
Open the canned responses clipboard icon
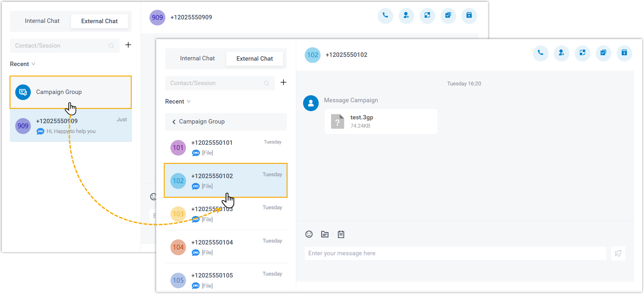click(341, 234)
